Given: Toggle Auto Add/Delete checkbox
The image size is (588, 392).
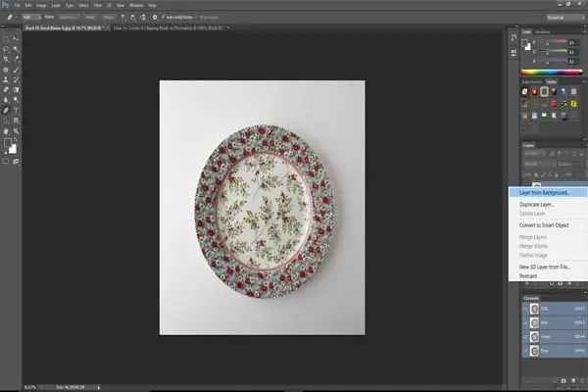Looking at the screenshot, I should [163, 18].
